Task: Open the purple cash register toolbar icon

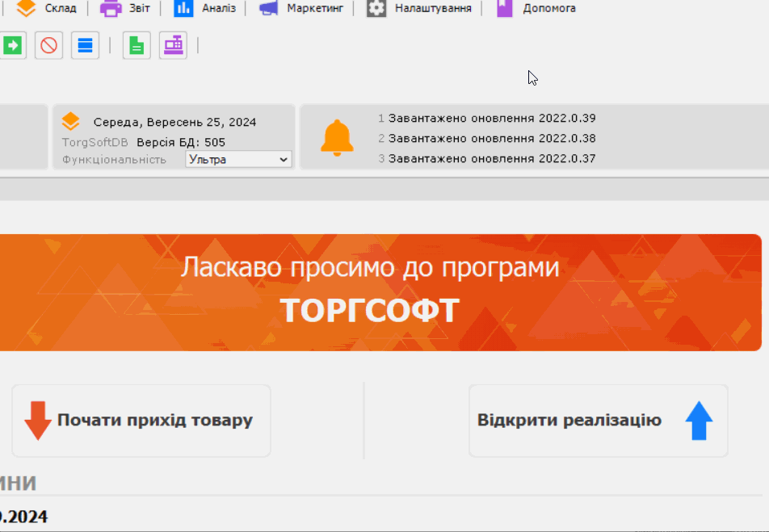Action: (x=172, y=45)
